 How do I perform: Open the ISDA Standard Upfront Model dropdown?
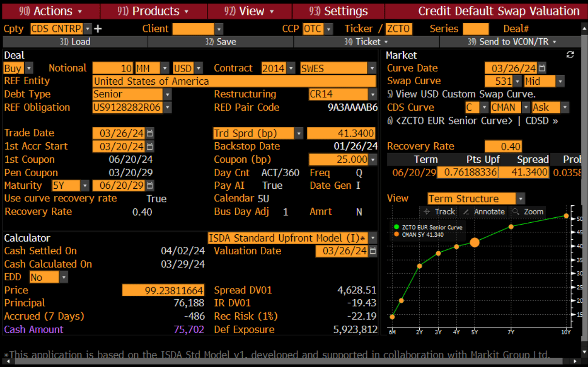372,238
